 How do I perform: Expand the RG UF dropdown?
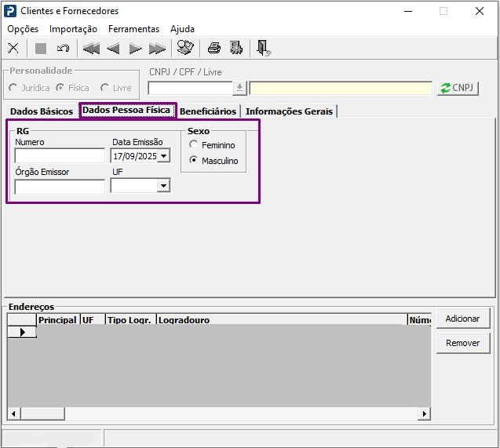click(163, 186)
